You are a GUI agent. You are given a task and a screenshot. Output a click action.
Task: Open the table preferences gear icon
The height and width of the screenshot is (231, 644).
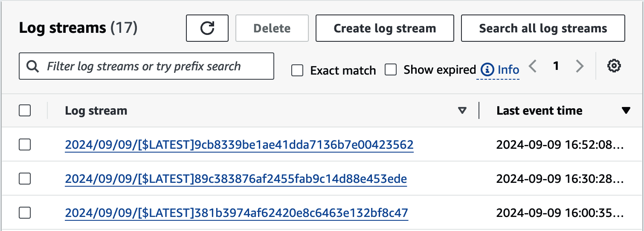(x=614, y=66)
